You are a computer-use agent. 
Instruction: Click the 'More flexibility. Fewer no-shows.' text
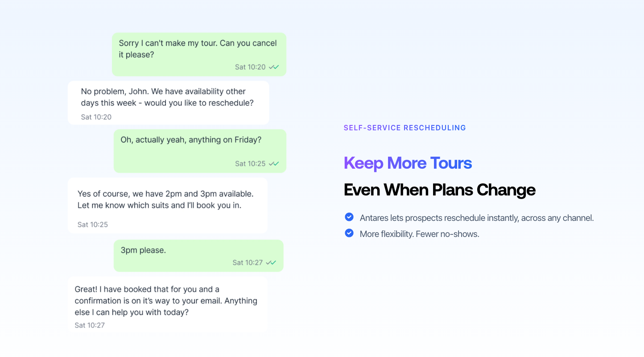(x=419, y=234)
